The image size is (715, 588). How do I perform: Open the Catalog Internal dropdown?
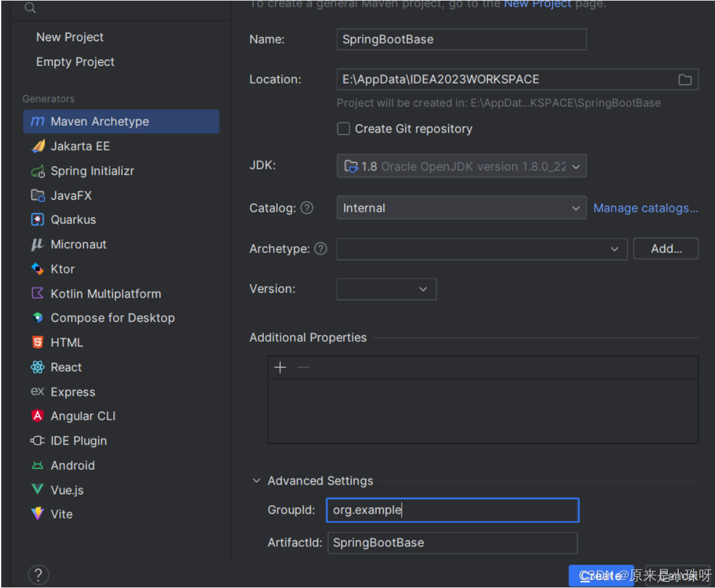coord(461,208)
